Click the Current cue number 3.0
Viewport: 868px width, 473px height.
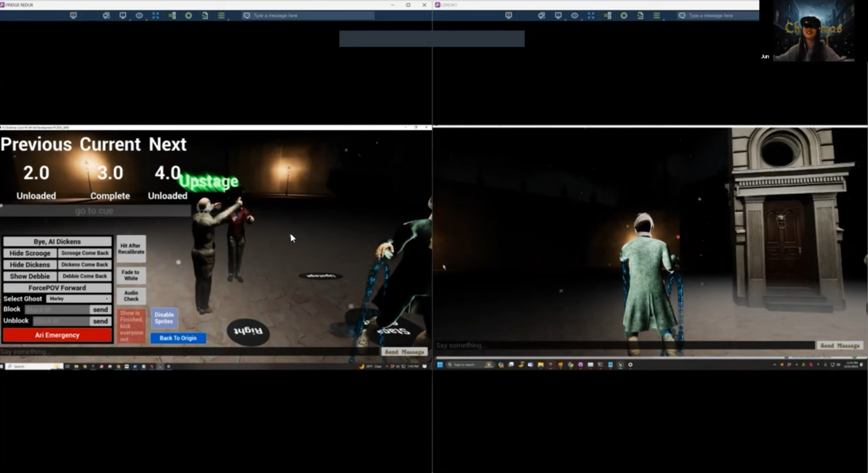pyautogui.click(x=110, y=173)
